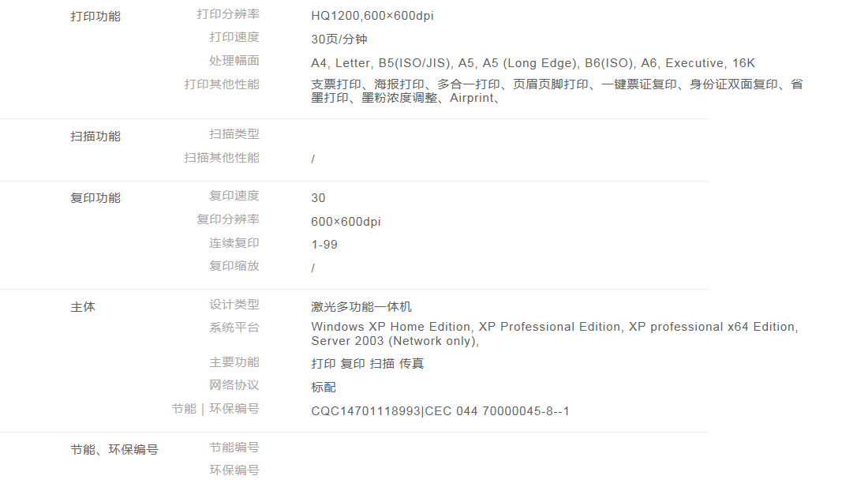The image size is (868, 487).
Task: Click the 标配 network protocol value
Action: coord(324,388)
